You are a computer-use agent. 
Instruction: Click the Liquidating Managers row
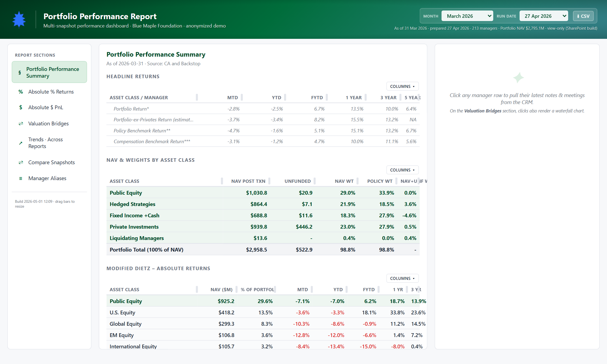(263, 238)
